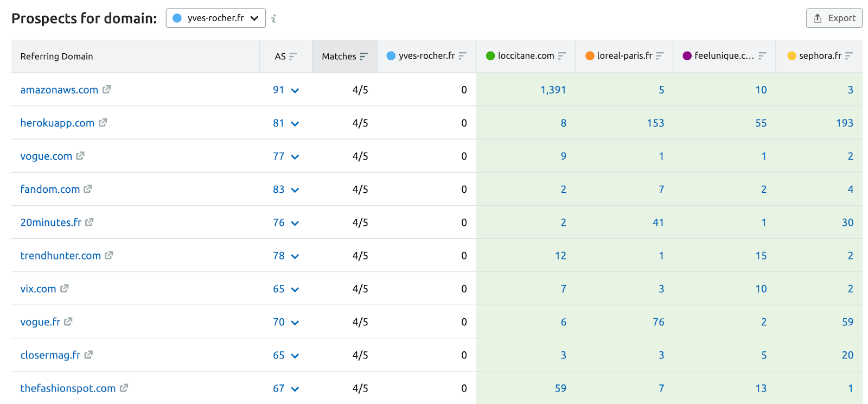Open the closermag.fr referring domain link

(x=50, y=355)
